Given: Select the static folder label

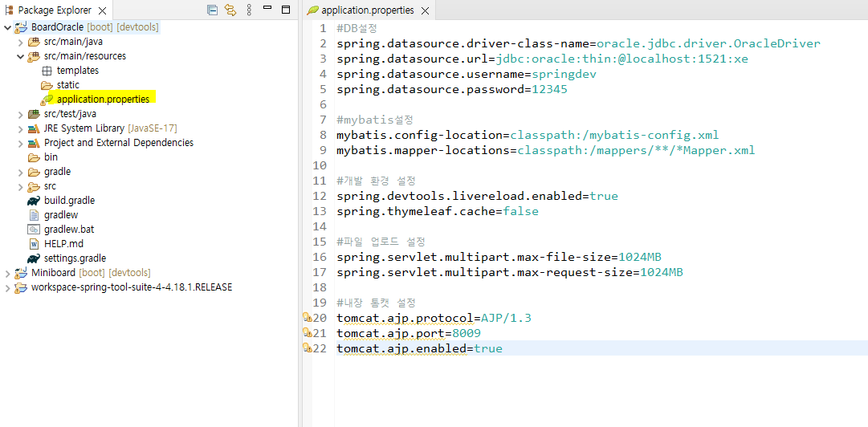Looking at the screenshot, I should coord(67,85).
